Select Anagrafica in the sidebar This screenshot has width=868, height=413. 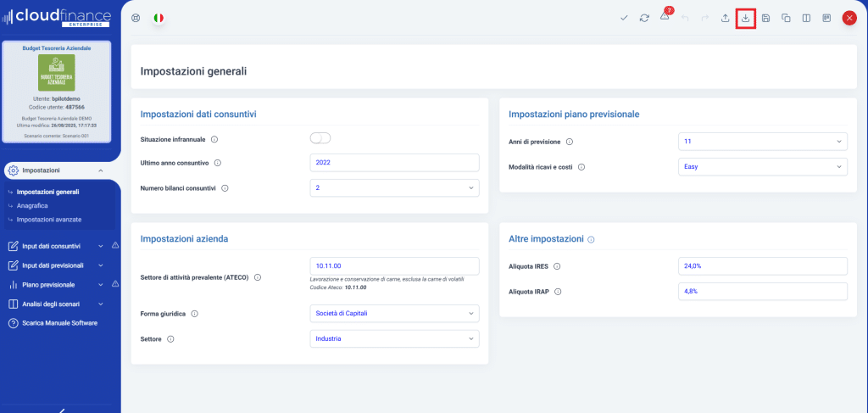pyautogui.click(x=32, y=205)
